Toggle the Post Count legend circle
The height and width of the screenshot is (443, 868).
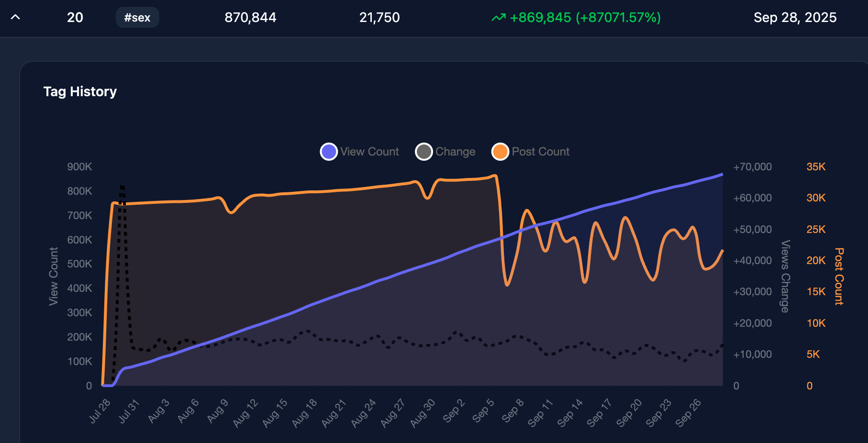(x=500, y=152)
